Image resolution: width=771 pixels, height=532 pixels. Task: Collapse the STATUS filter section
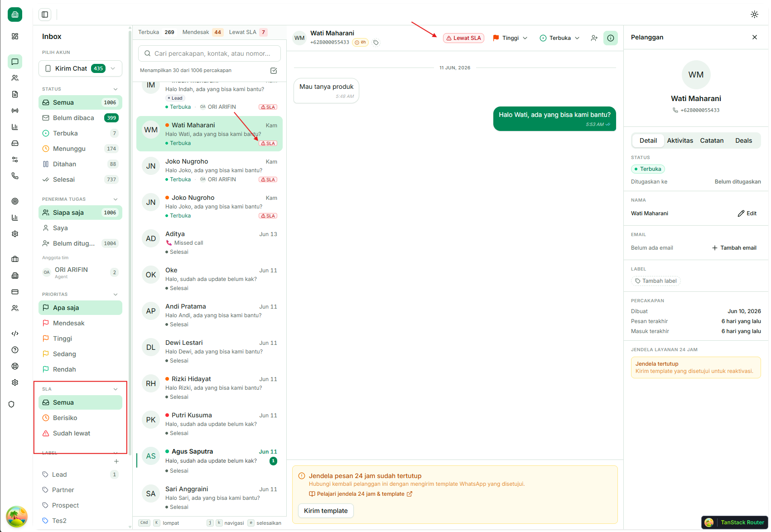click(116, 89)
